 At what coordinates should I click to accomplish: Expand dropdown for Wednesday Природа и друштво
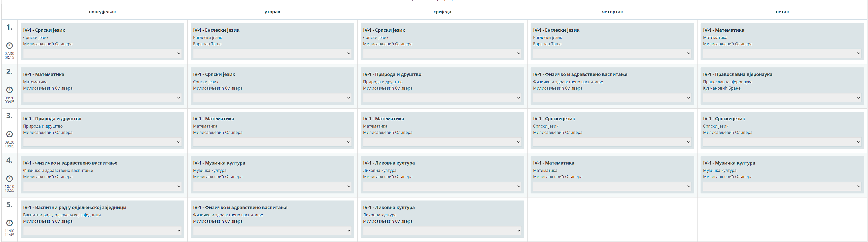pyautogui.click(x=442, y=98)
